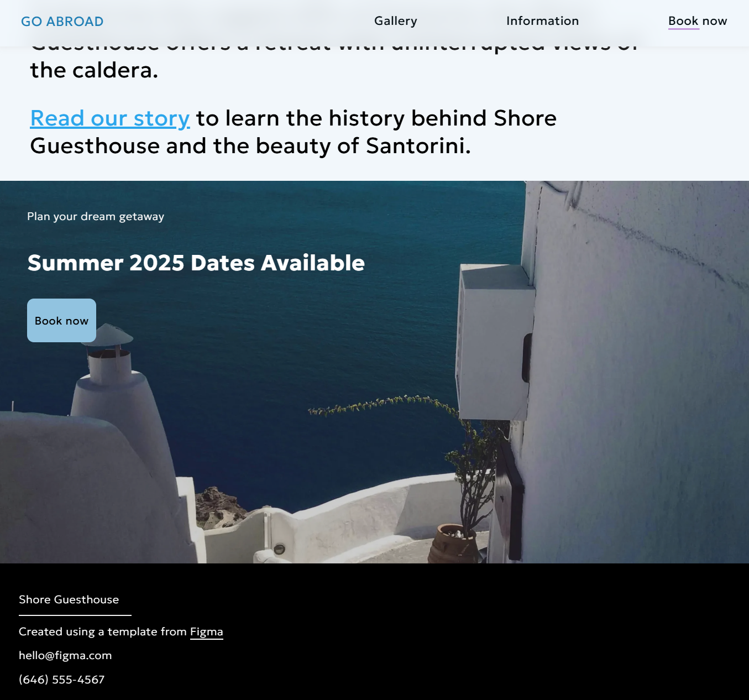This screenshot has height=700, width=749.
Task: Click the hello@figma.com email address
Action: 65,655
